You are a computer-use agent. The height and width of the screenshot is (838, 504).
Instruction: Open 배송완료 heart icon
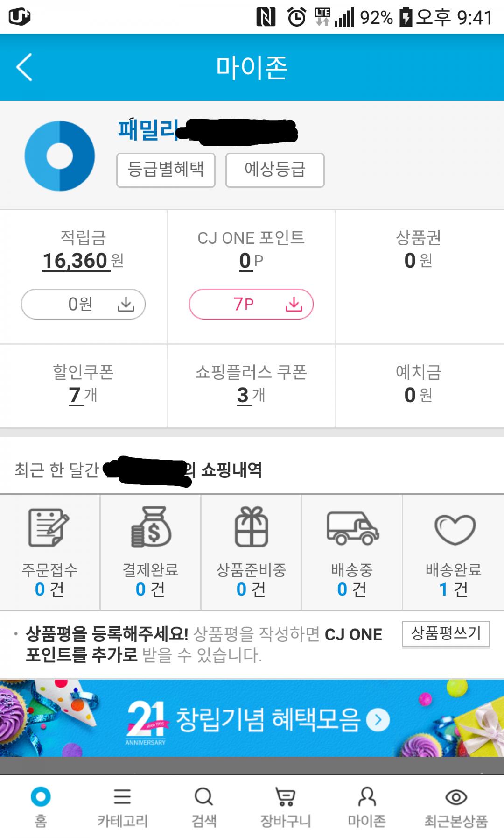[455, 529]
